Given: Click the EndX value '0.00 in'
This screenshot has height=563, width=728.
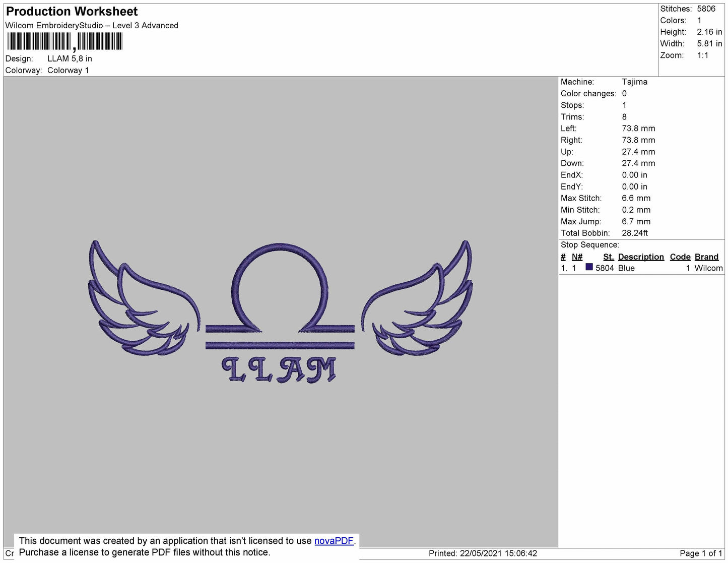Looking at the screenshot, I should (x=634, y=175).
